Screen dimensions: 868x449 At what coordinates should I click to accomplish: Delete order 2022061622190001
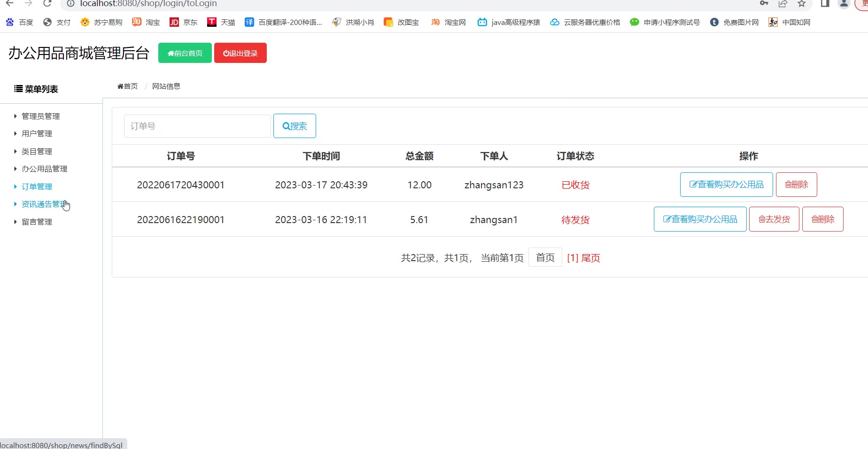click(x=823, y=219)
